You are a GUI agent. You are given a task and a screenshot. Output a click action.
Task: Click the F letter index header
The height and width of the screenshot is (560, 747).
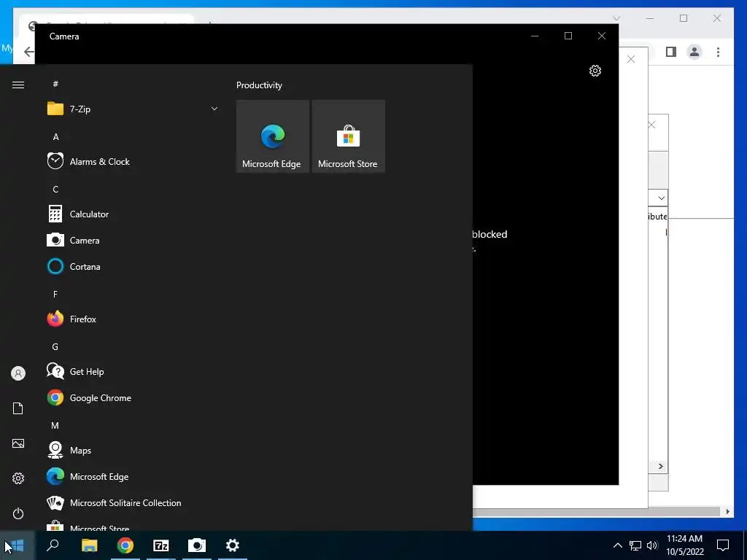coord(55,295)
